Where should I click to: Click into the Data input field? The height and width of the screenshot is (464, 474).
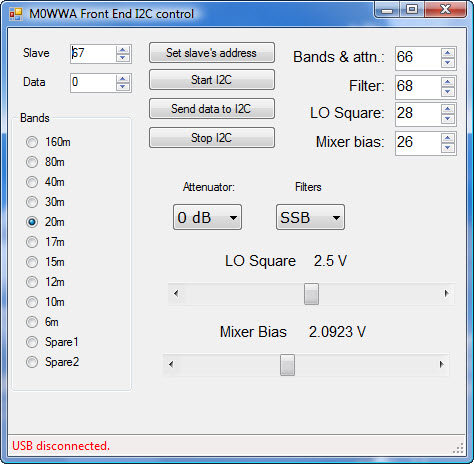pos(93,83)
